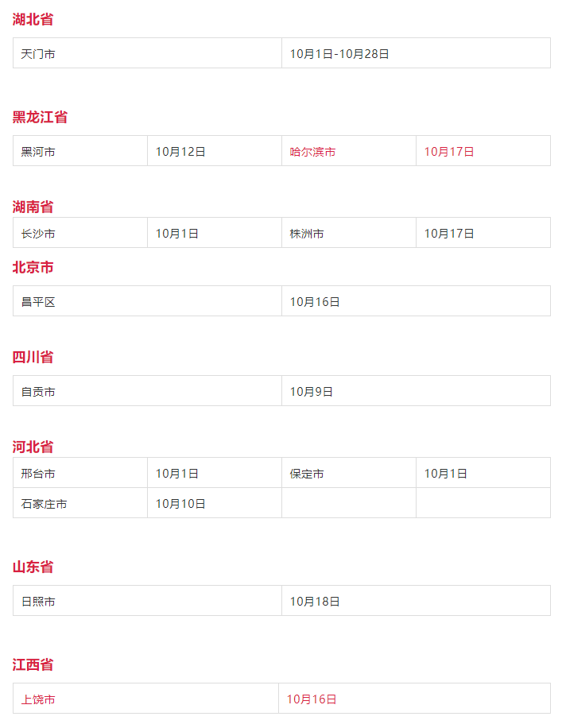562x728 pixels.
Task: Select the 保定市 table cell
Action: tap(307, 474)
